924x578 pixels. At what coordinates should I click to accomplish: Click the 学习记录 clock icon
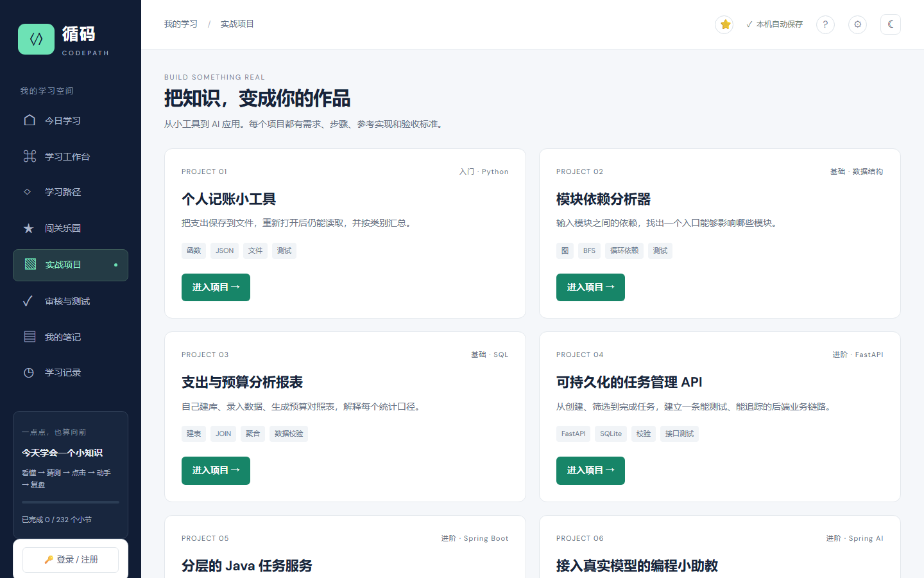pos(29,372)
